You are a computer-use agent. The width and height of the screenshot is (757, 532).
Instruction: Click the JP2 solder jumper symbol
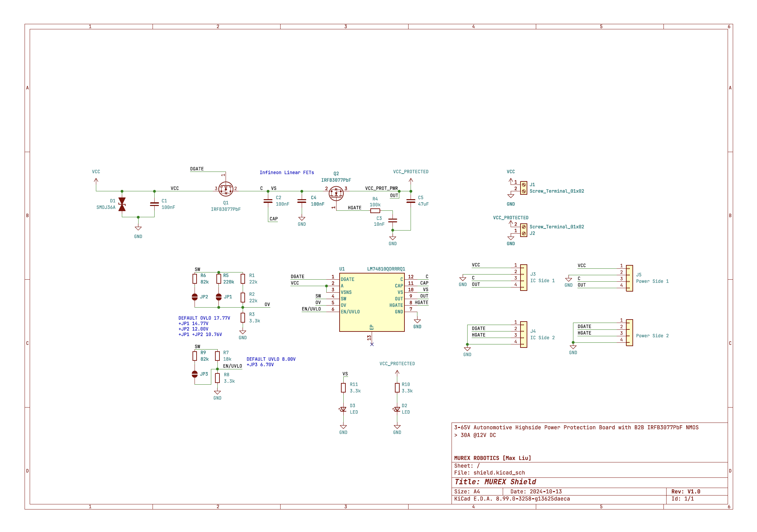pyautogui.click(x=195, y=297)
